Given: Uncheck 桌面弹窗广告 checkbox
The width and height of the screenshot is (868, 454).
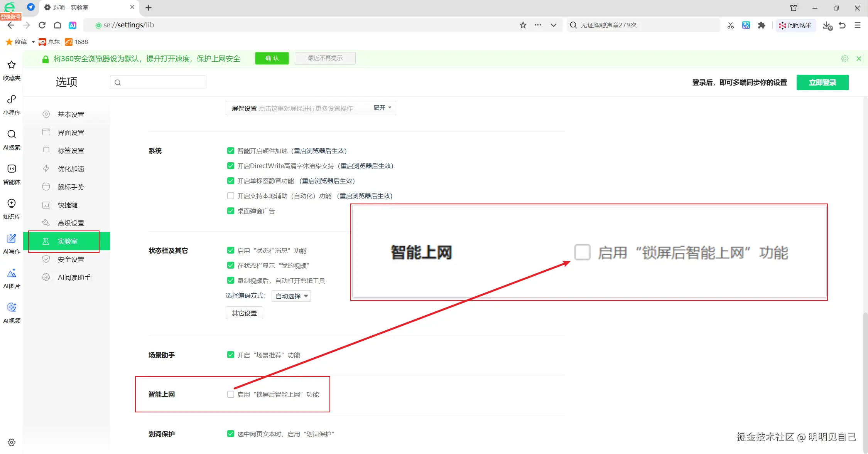Looking at the screenshot, I should click(231, 211).
